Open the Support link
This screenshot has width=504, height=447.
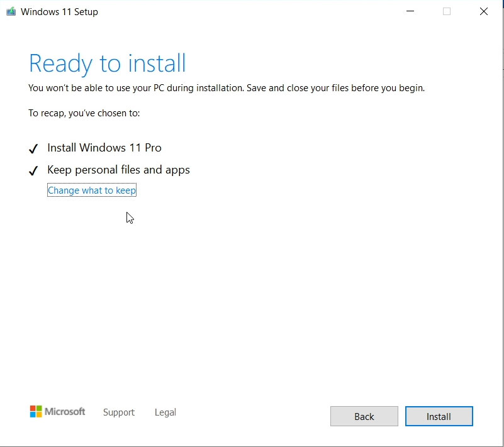tap(119, 412)
